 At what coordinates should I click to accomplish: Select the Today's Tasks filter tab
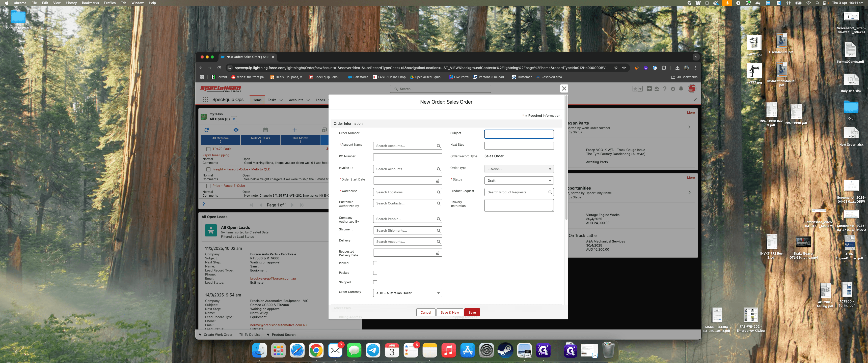260,140
